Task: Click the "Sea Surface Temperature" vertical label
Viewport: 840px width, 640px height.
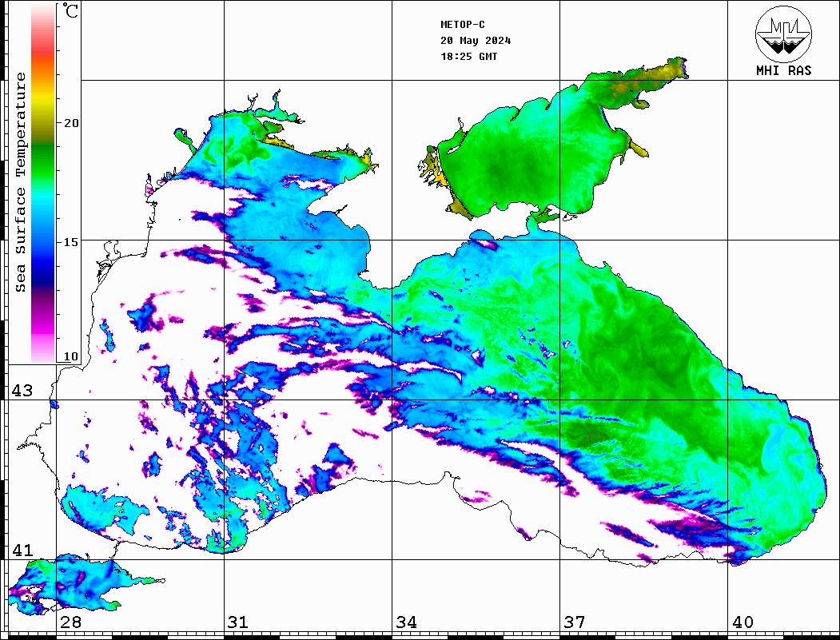Action: click(20, 182)
